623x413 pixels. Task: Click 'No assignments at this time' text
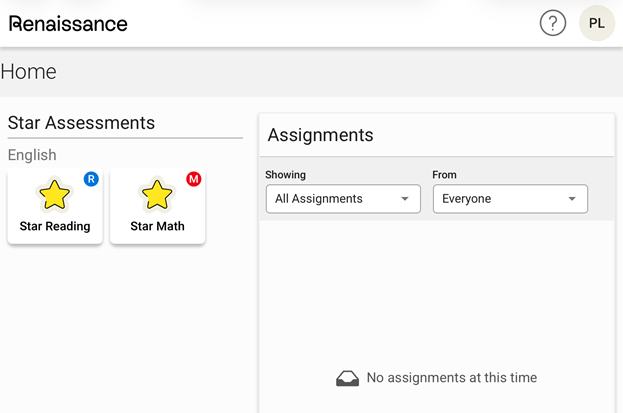tap(452, 377)
